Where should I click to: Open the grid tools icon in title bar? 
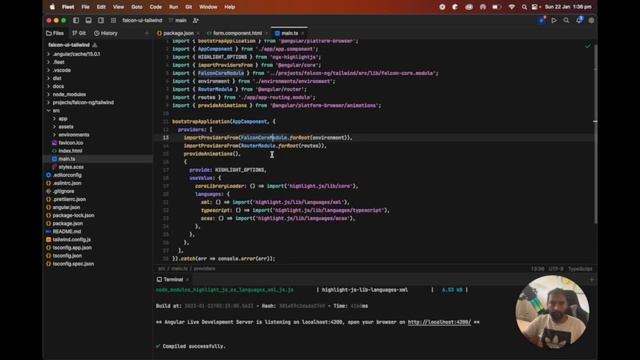pyautogui.click(x=113, y=20)
